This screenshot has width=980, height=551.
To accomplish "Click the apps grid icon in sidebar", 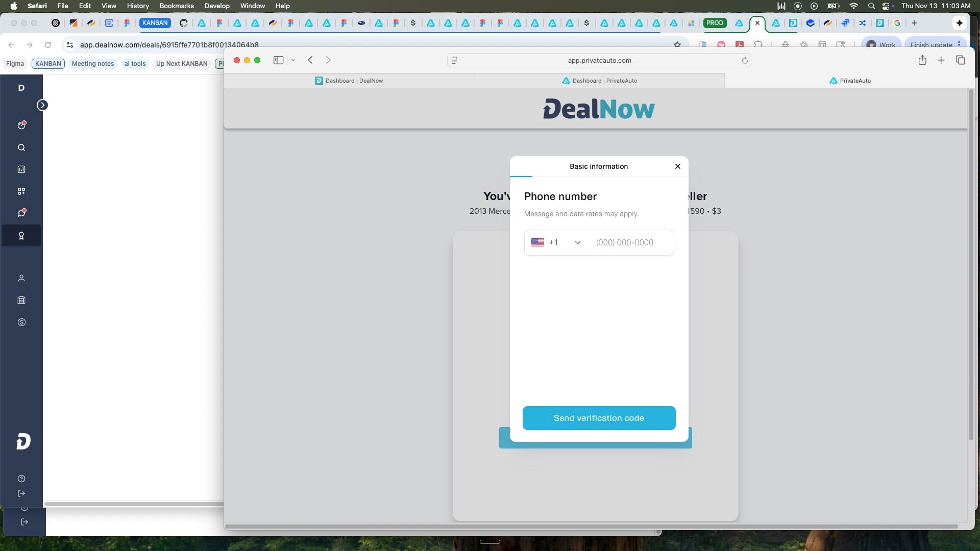I will coord(21,191).
